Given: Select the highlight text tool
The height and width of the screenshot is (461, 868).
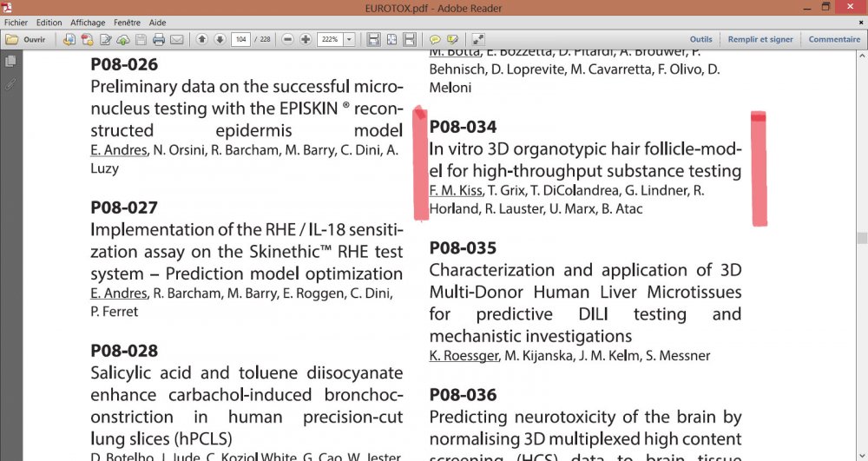Looking at the screenshot, I should pyautogui.click(x=451, y=39).
